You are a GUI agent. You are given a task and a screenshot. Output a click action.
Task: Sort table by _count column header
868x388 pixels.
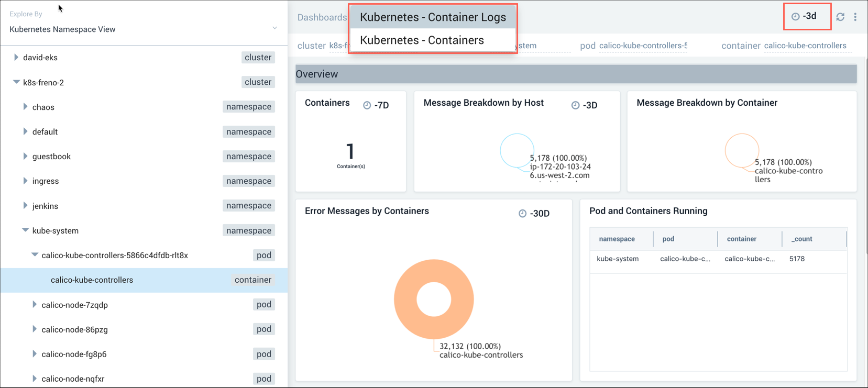tap(801, 239)
